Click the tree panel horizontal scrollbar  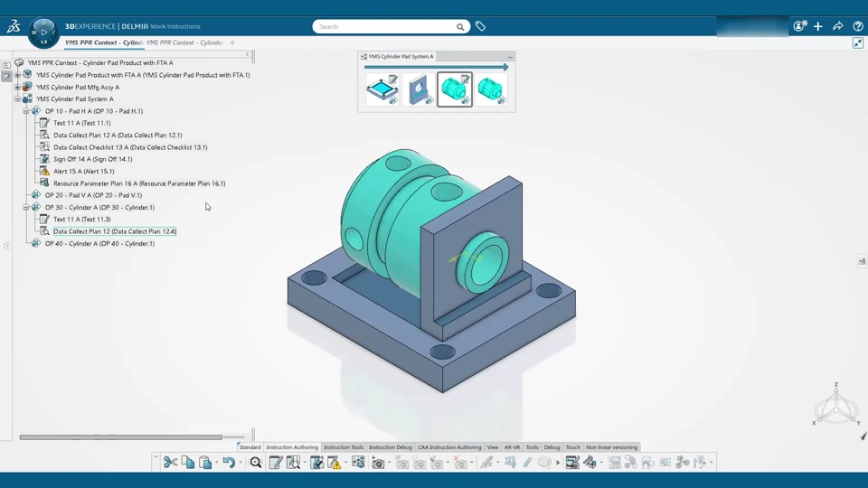[x=120, y=437]
